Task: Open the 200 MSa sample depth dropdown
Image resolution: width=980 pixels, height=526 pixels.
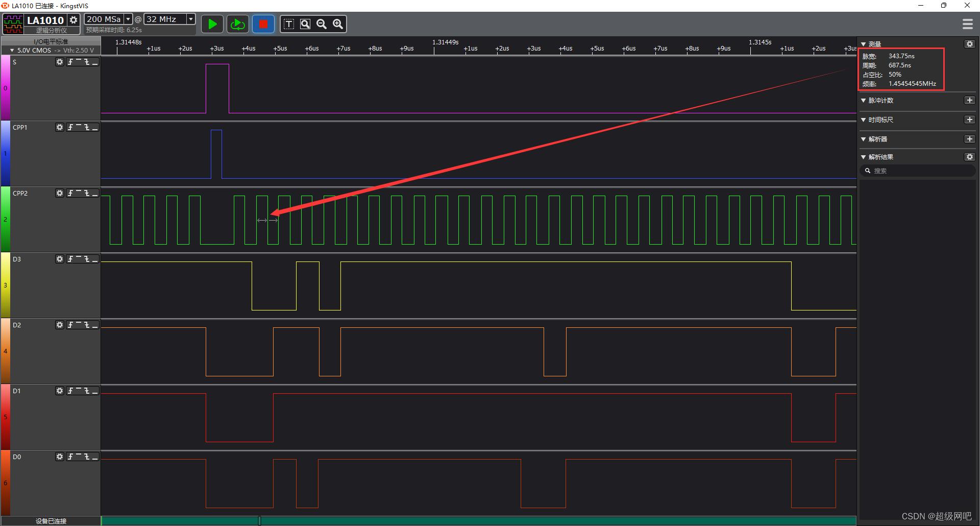Action: pyautogui.click(x=128, y=19)
